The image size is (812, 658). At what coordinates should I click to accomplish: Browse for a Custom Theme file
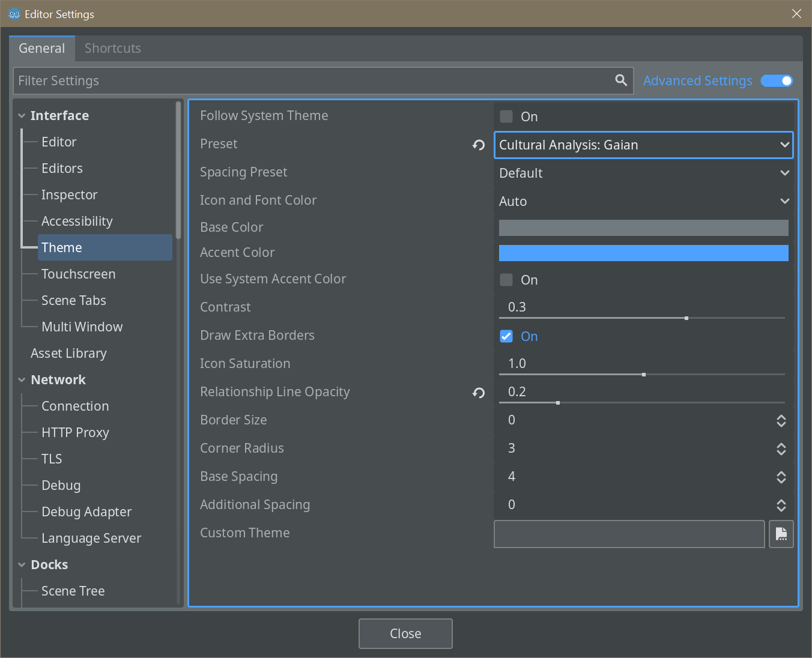tap(781, 534)
